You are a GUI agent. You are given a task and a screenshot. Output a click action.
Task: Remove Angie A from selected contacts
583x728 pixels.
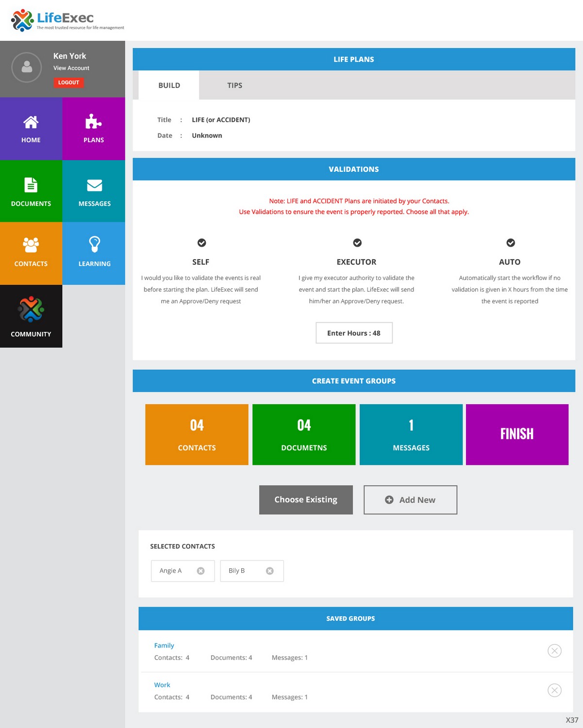point(200,571)
